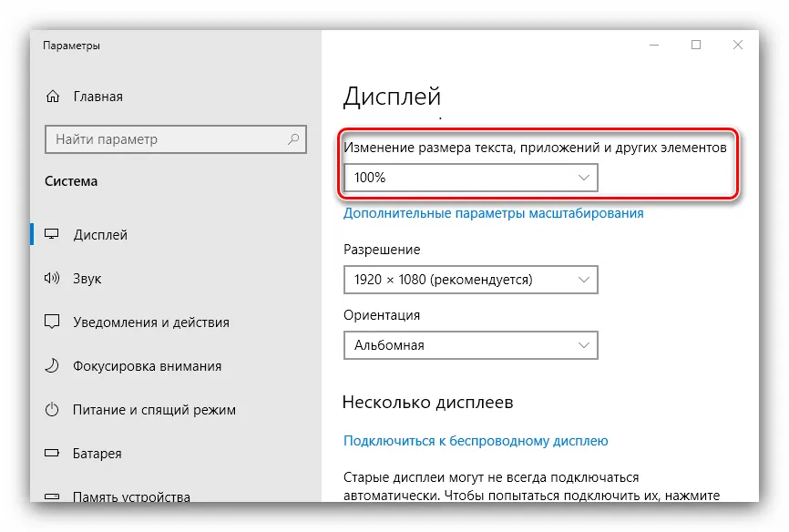Open Питание и спящий режим
Viewport: 789px width, 532px height.
point(154,410)
